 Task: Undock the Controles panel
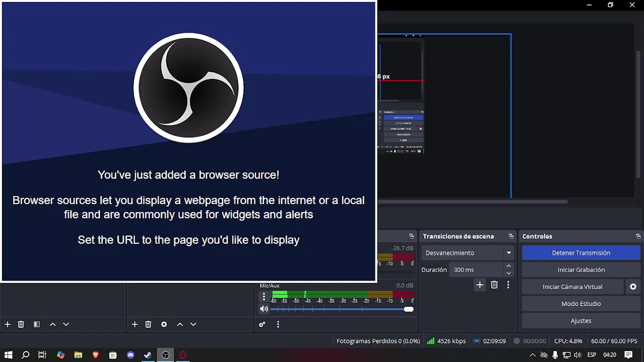[x=638, y=236]
